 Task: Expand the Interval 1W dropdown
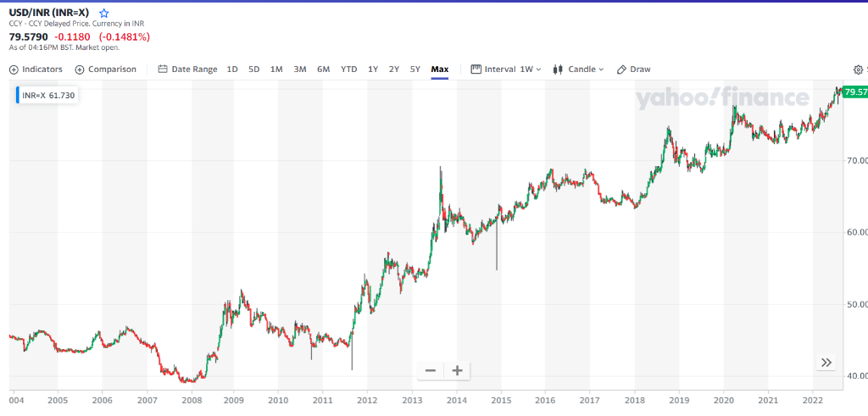click(x=506, y=69)
